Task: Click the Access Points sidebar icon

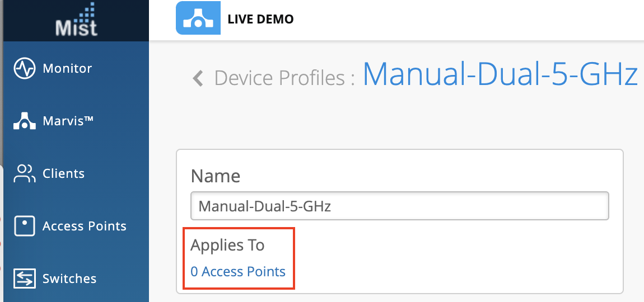Action: (x=25, y=226)
